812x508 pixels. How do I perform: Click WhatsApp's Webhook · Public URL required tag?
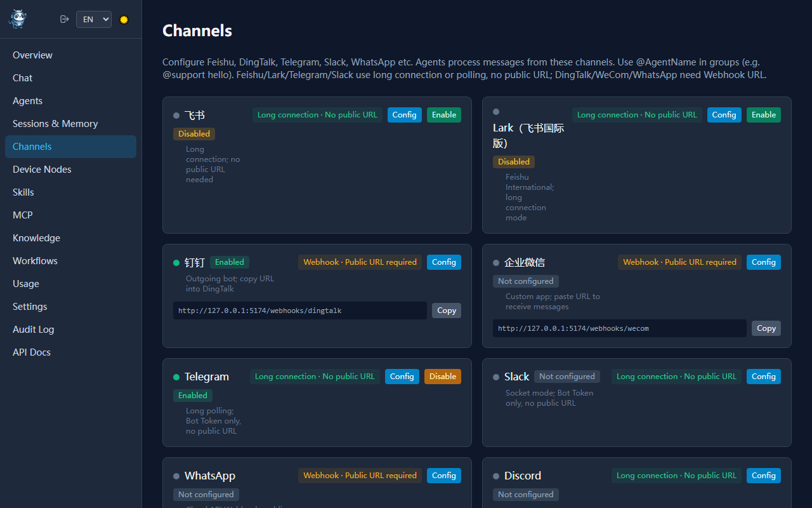[x=360, y=476]
